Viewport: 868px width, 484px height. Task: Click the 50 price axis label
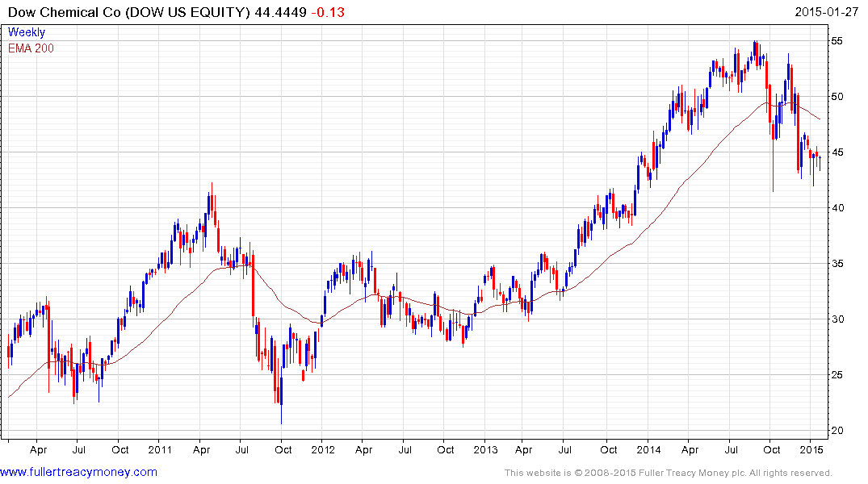837,97
